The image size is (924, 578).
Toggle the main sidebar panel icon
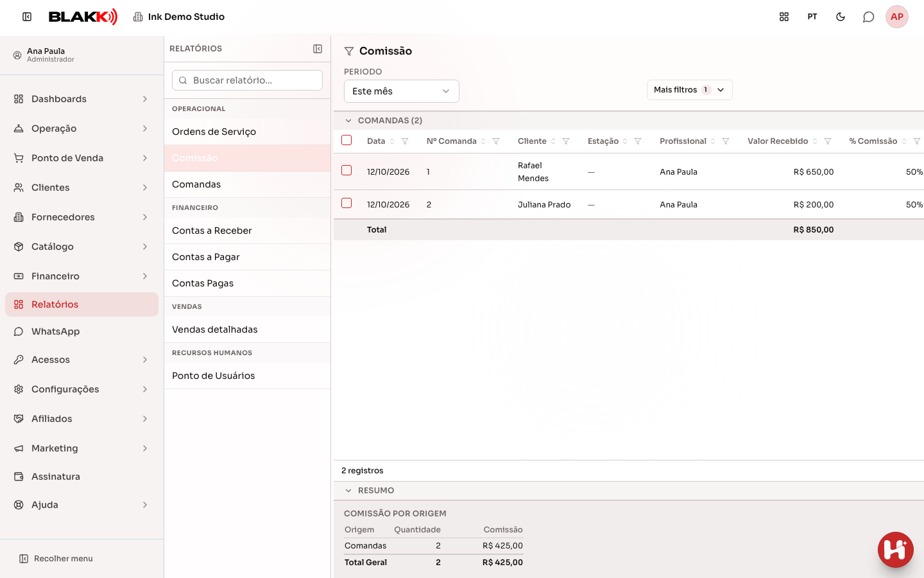27,17
